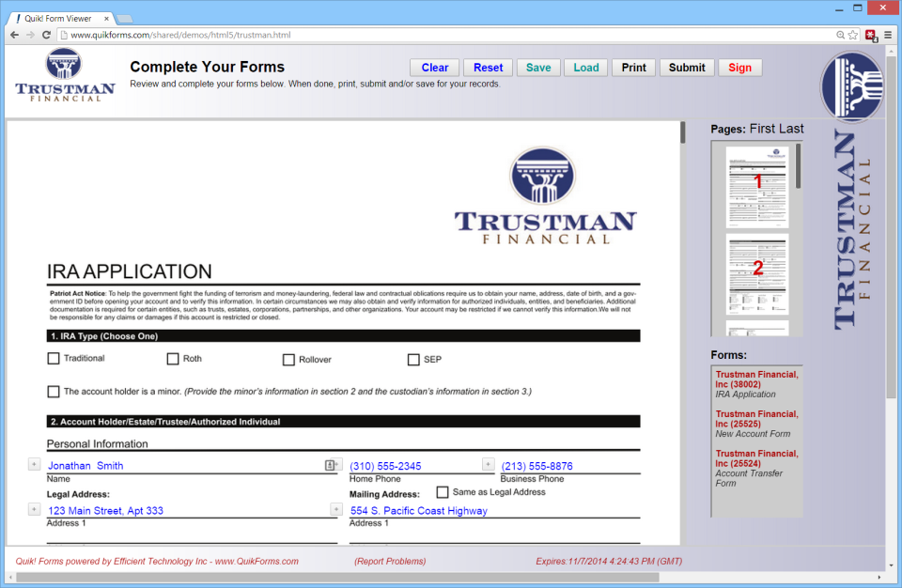This screenshot has width=902, height=588.
Task: Click the Print button
Action: pyautogui.click(x=634, y=68)
